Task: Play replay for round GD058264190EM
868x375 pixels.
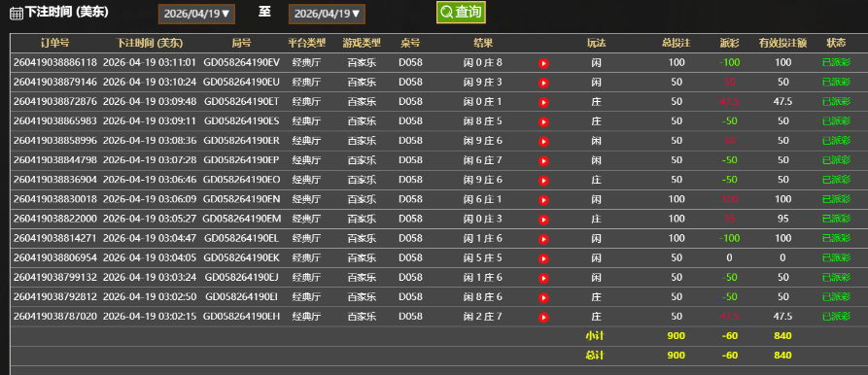Action: click(x=543, y=220)
